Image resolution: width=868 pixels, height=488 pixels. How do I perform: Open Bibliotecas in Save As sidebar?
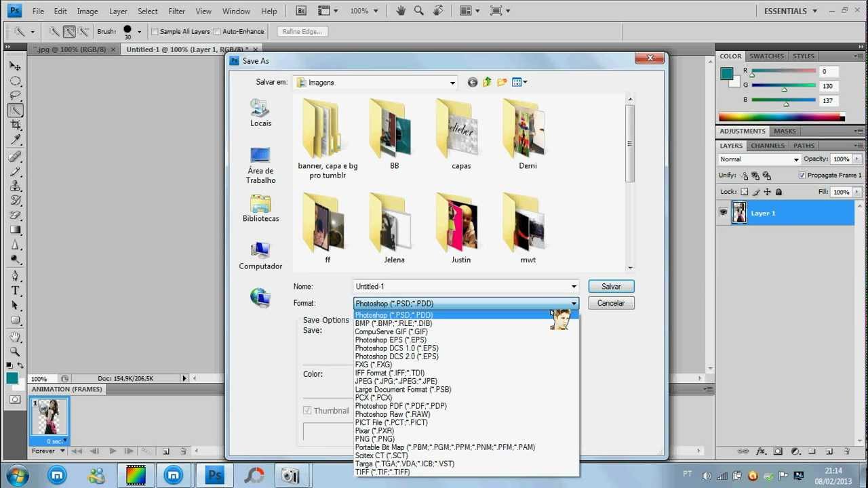pos(260,208)
